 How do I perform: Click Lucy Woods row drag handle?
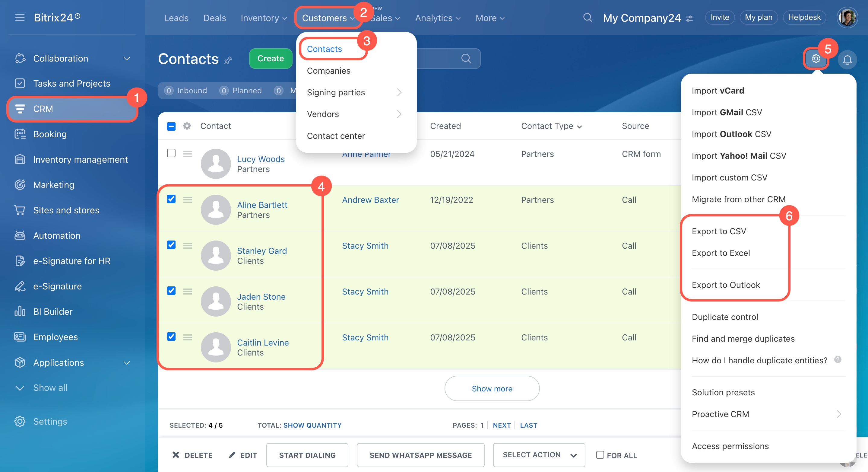click(188, 154)
